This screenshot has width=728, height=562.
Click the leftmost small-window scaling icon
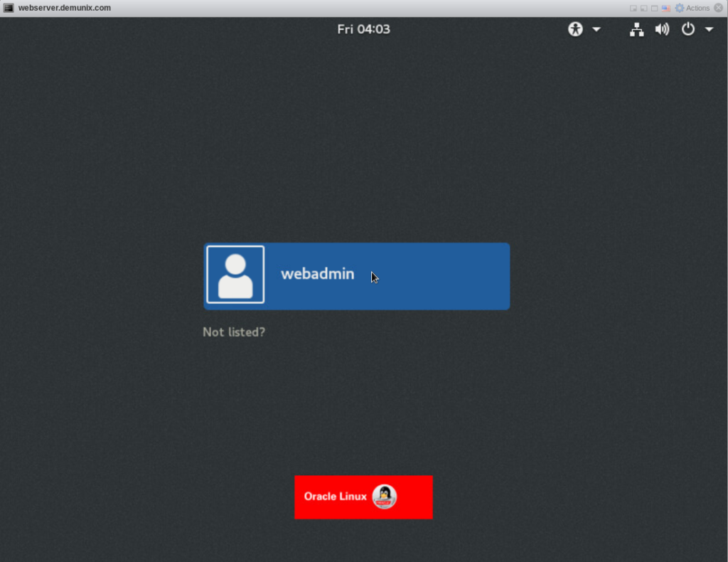pos(633,8)
